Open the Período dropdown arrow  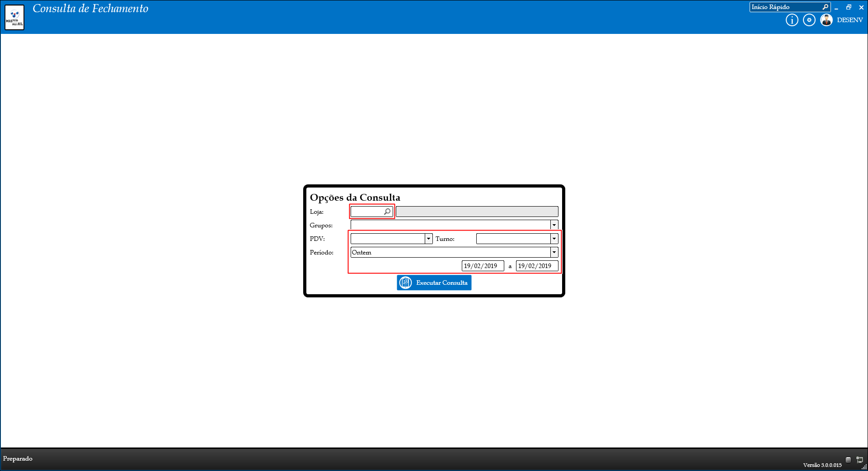coord(554,252)
